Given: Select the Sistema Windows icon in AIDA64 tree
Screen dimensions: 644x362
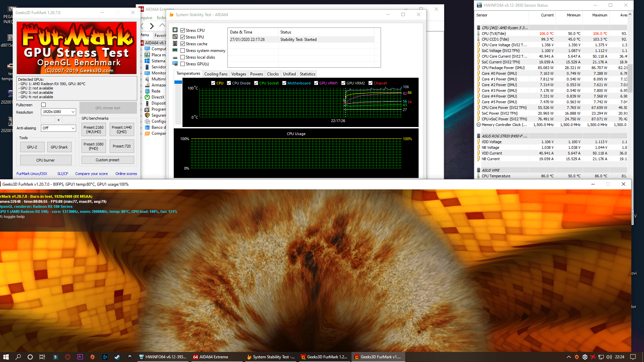Looking at the screenshot, I should pos(147,61).
